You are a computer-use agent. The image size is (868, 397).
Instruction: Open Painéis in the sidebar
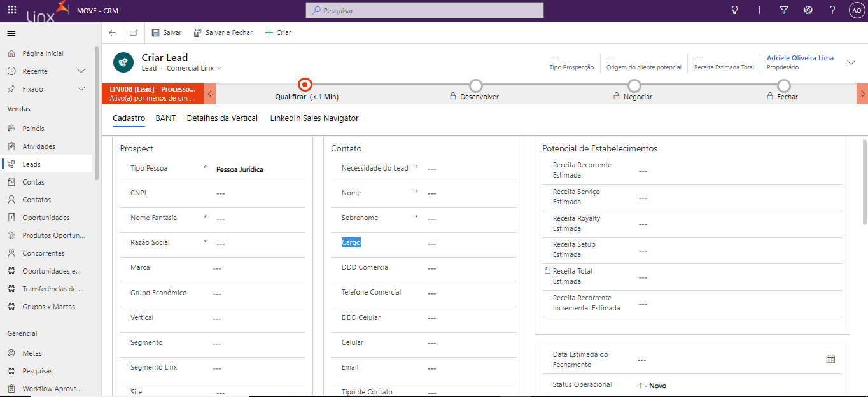34,129
